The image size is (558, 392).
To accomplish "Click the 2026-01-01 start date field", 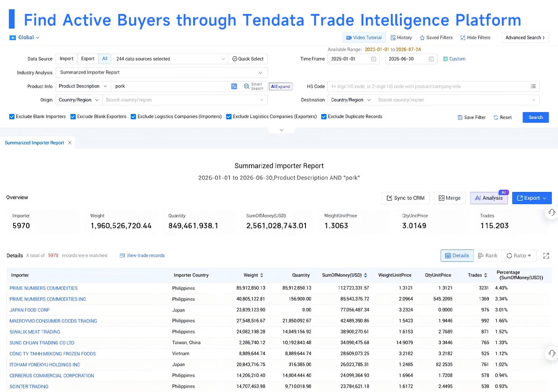I will click(354, 59).
